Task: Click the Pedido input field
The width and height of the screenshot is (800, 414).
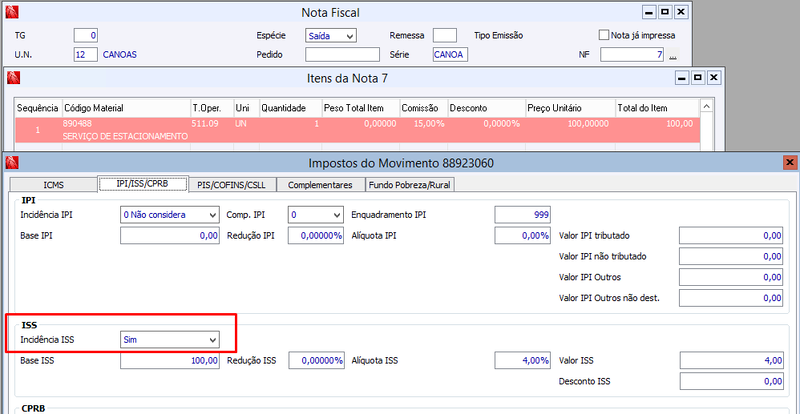Action: click(x=343, y=54)
